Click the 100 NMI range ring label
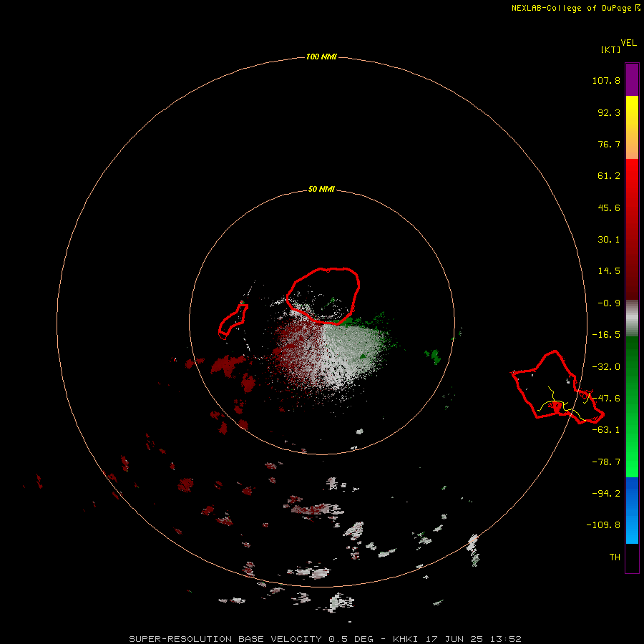 [x=321, y=57]
